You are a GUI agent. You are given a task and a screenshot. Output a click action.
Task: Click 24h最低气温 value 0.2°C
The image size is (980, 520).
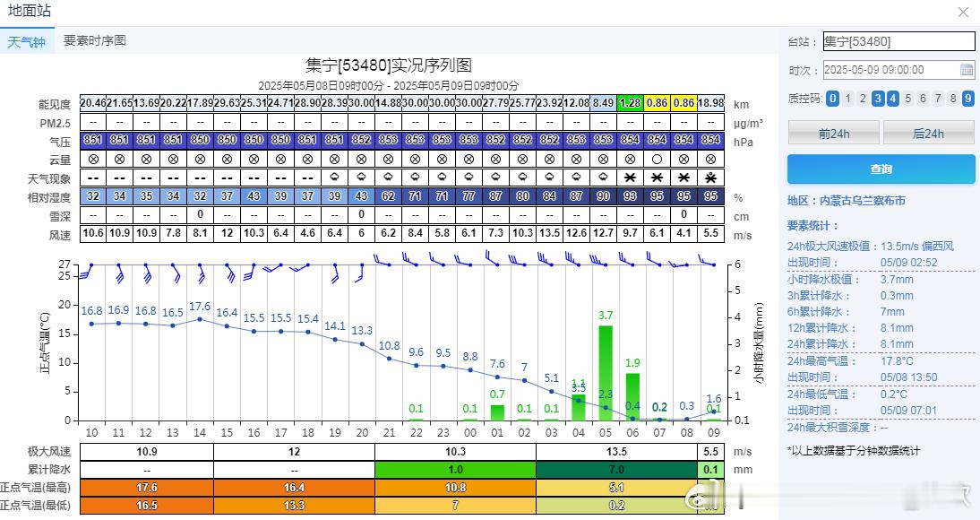pos(894,394)
